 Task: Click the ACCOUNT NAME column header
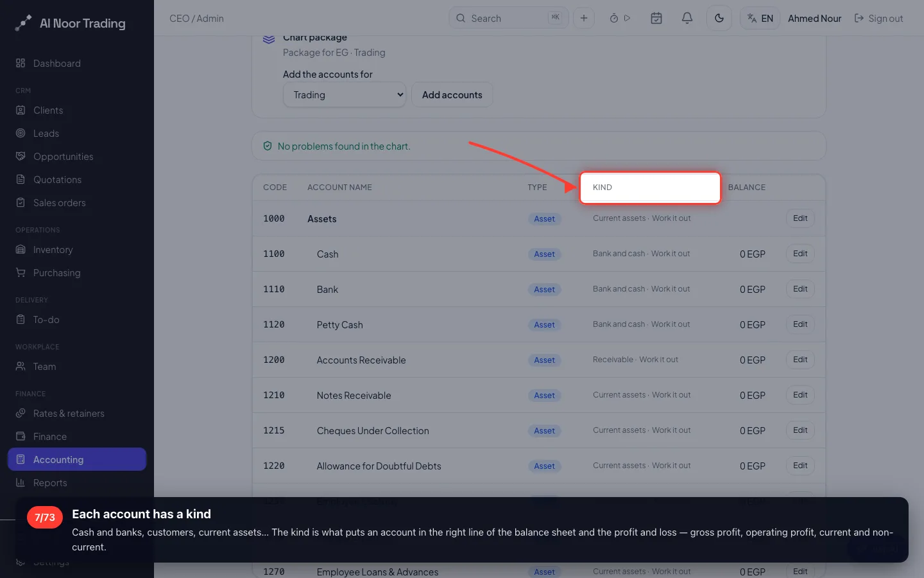pos(339,187)
